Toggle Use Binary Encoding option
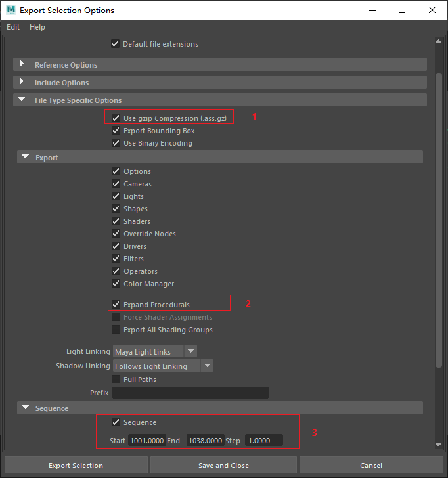Screen dimensions: 448x478 [116, 143]
